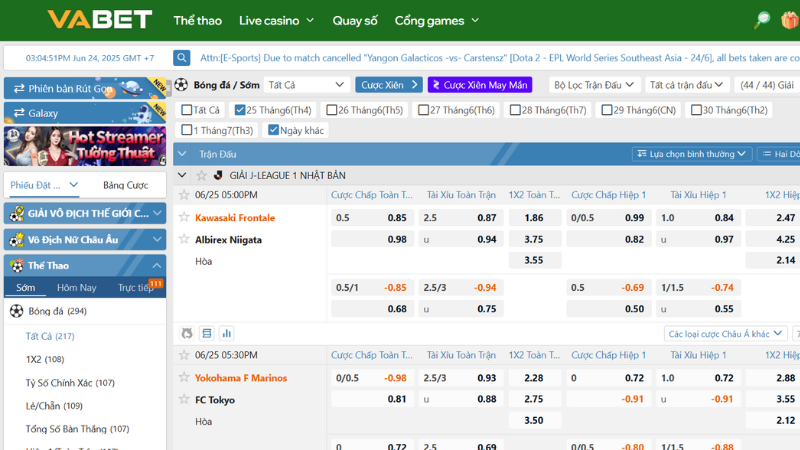Collapse the Thể Thao sidebar section
This screenshot has width=800, height=450.
[85, 265]
